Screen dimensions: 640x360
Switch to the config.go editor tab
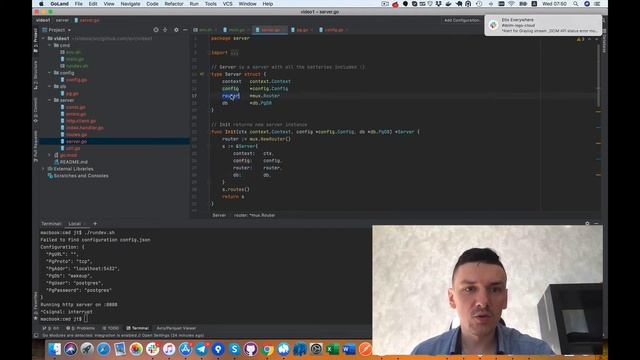pos(334,30)
